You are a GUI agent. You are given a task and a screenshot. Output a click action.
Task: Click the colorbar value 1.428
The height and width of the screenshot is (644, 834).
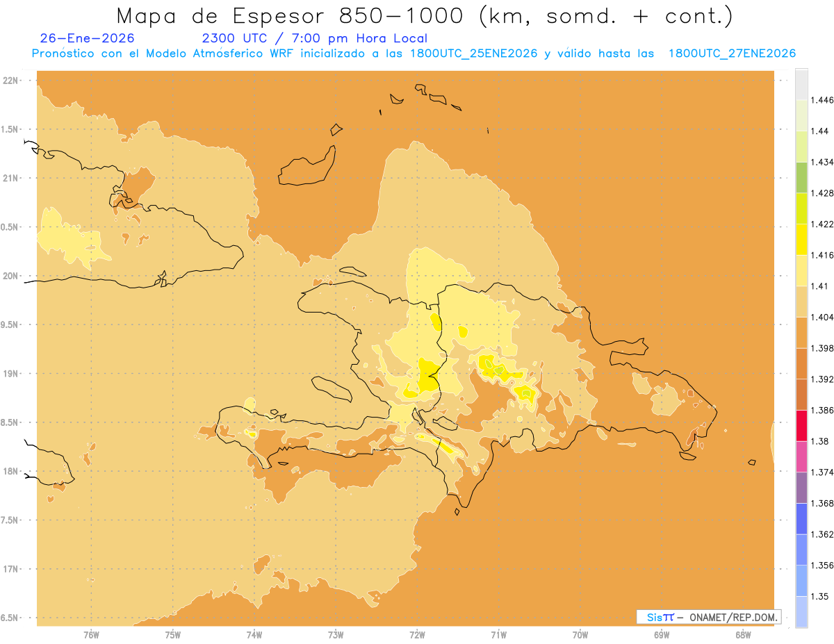(823, 193)
